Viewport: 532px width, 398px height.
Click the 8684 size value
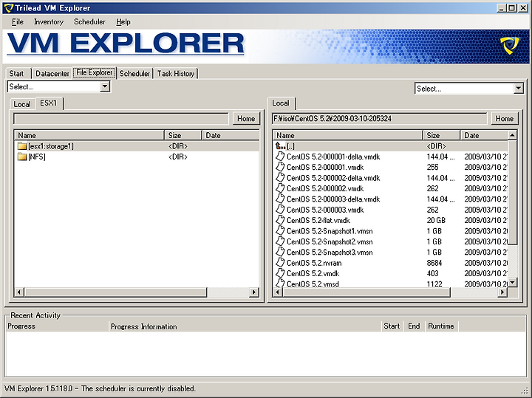434,263
